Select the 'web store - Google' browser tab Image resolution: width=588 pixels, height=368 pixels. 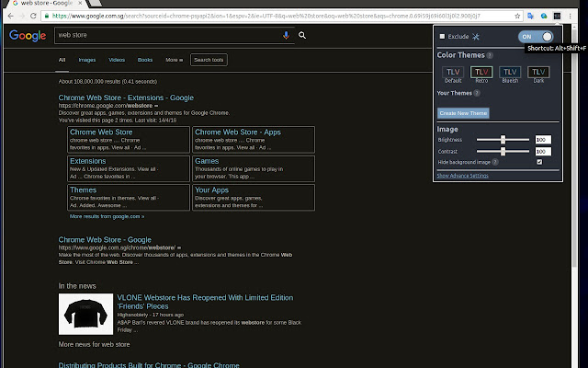tap(45, 4)
